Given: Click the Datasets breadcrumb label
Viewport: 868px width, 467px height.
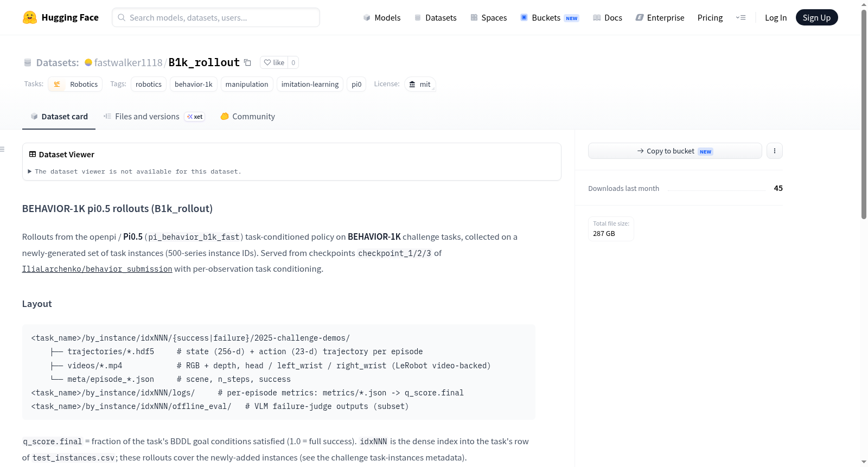Looking at the screenshot, I should point(58,62).
